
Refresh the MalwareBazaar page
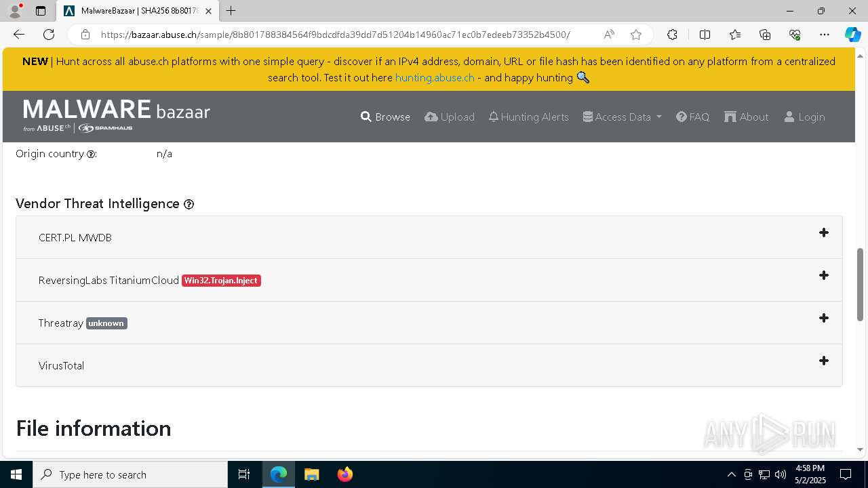pyautogui.click(x=49, y=35)
